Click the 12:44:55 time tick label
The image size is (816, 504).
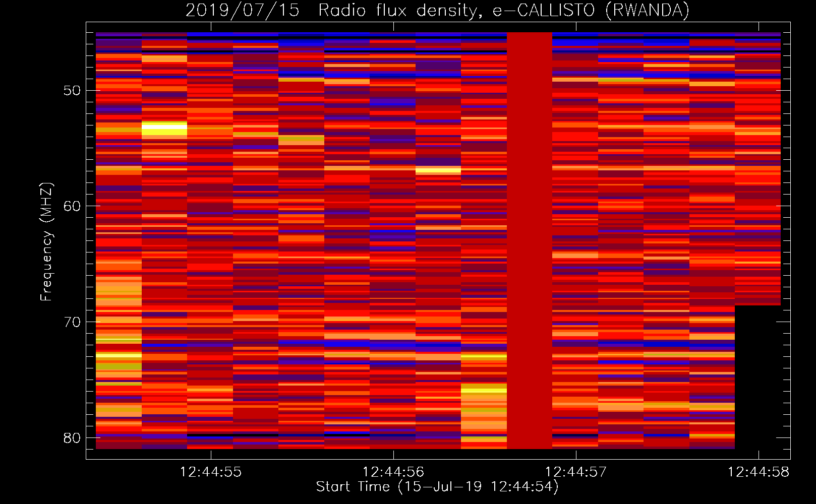coord(211,472)
